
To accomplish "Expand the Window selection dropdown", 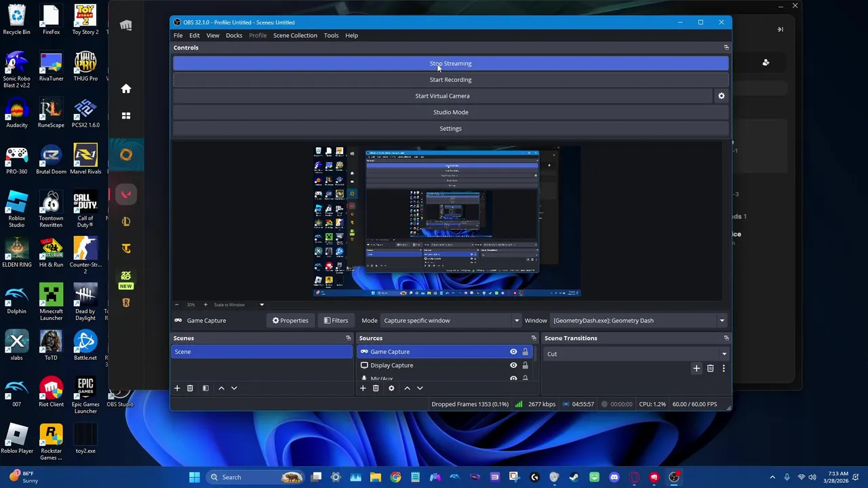I will pyautogui.click(x=637, y=321).
